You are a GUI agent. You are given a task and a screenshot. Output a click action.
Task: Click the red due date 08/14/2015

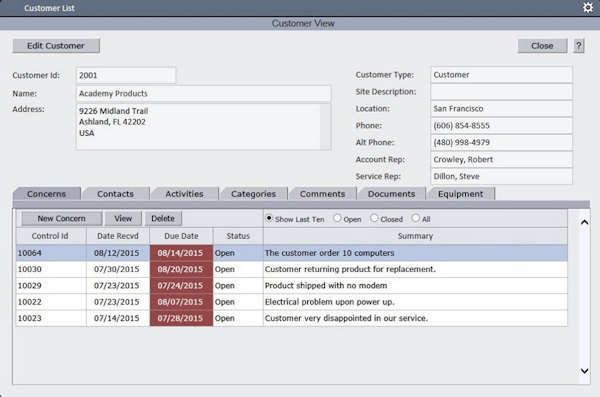180,253
